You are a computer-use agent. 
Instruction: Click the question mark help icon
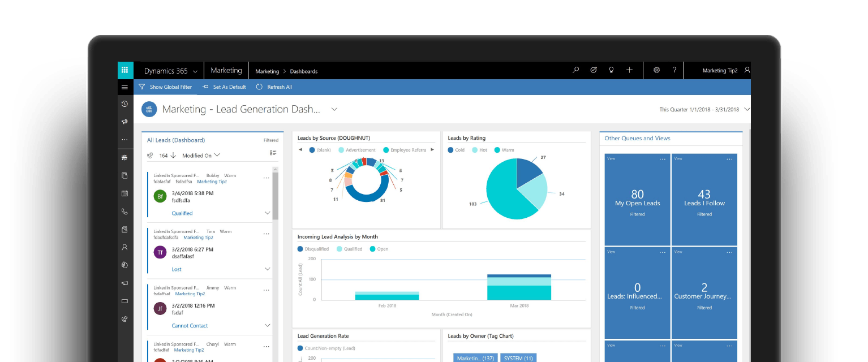click(674, 70)
